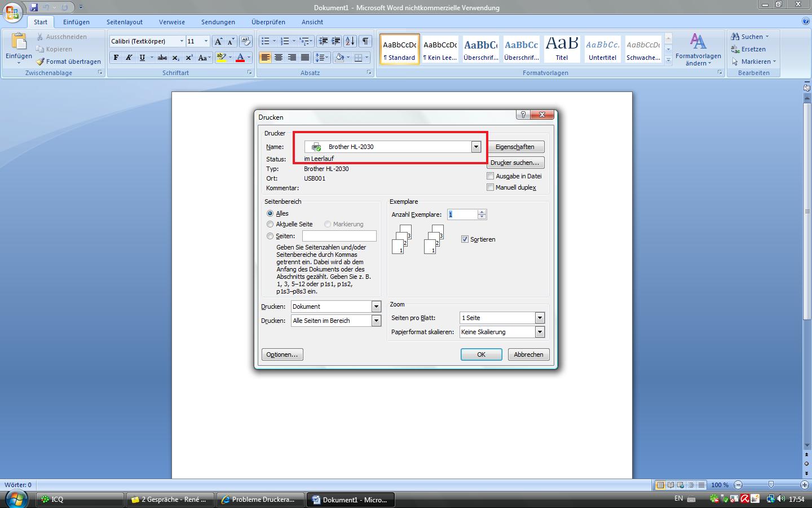Toggle bold formatting (F)
The height and width of the screenshot is (508, 812).
(116, 58)
